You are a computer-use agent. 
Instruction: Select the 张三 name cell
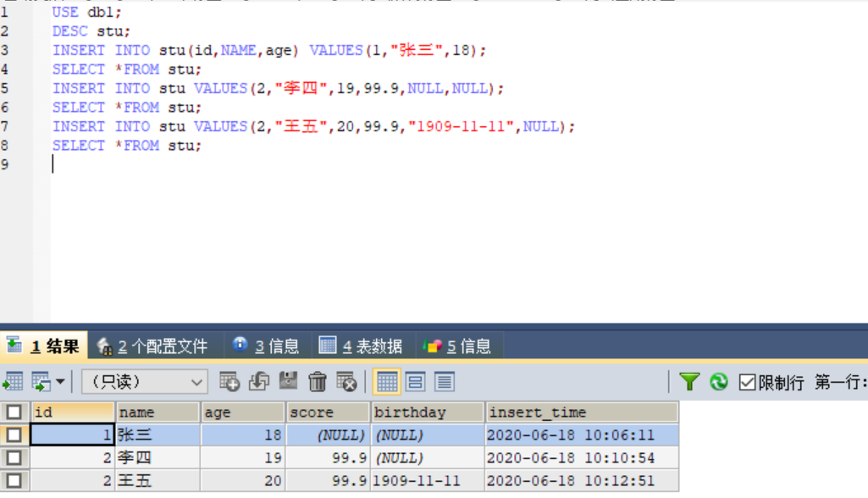click(x=158, y=434)
